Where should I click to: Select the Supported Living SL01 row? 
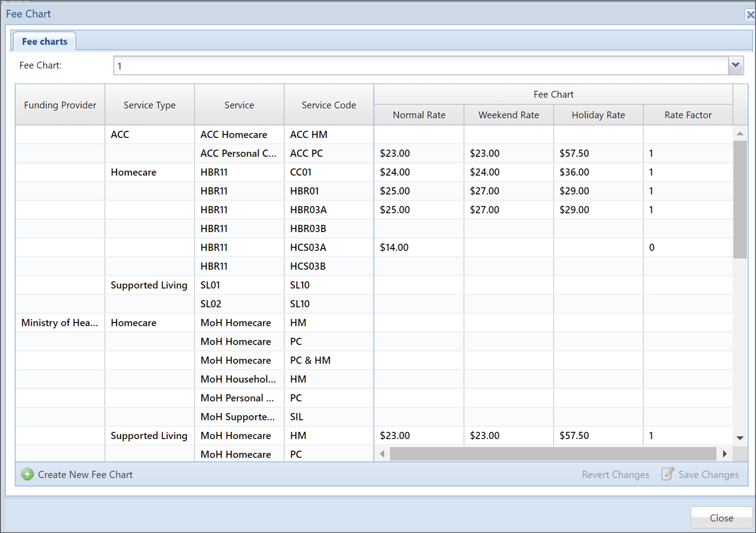click(210, 285)
